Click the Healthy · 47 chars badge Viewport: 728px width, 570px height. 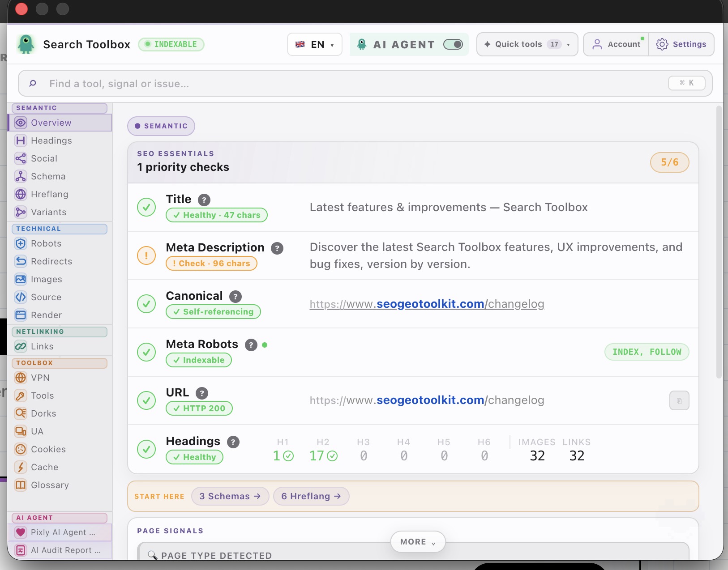(x=217, y=215)
